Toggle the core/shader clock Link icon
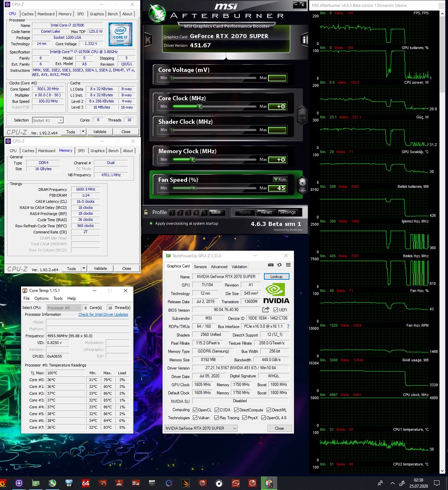The image size is (448, 490). click(302, 115)
